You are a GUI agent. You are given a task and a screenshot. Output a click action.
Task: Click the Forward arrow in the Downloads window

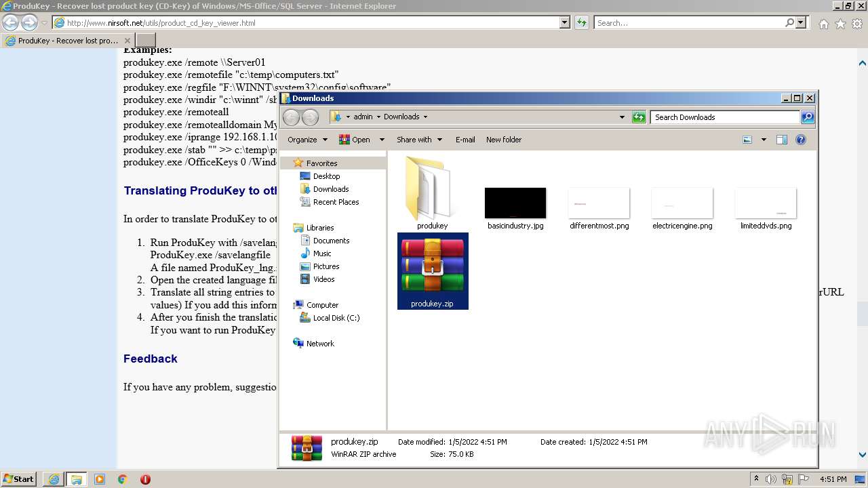pos(310,117)
